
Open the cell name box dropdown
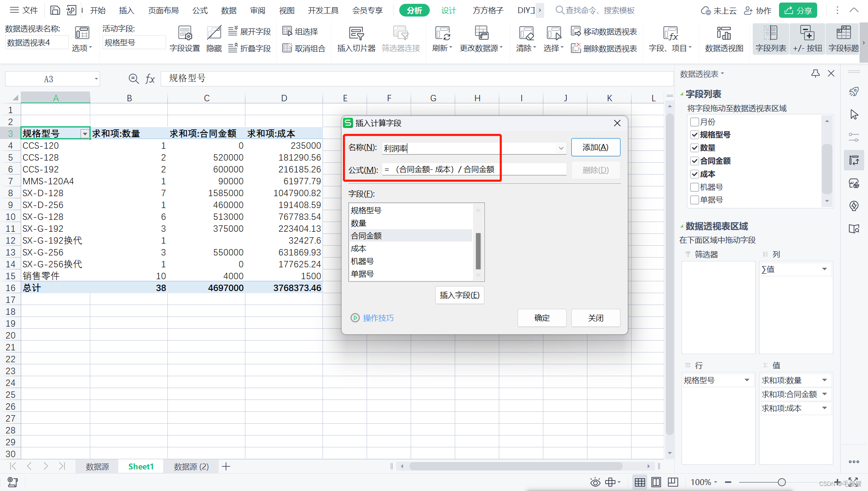pos(96,79)
